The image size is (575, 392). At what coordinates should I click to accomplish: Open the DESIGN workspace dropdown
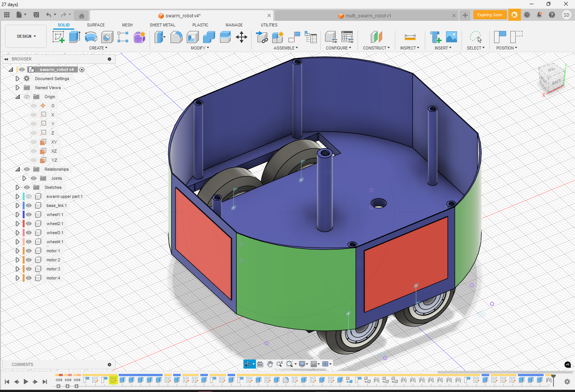[26, 36]
